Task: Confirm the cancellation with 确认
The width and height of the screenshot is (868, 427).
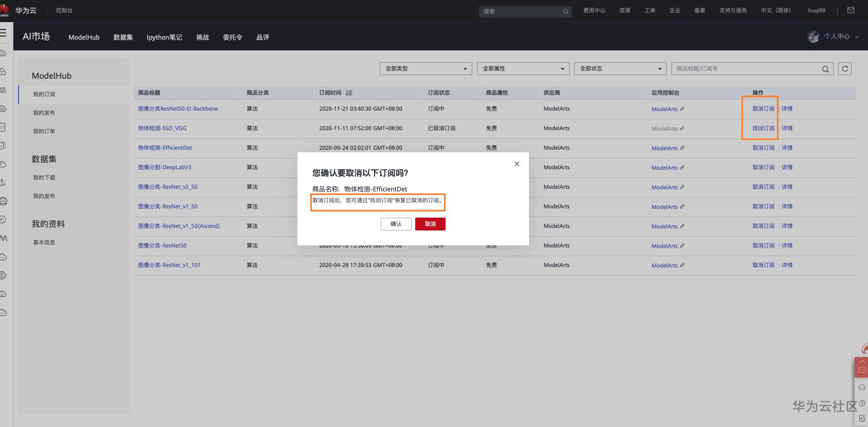Action: pos(396,224)
